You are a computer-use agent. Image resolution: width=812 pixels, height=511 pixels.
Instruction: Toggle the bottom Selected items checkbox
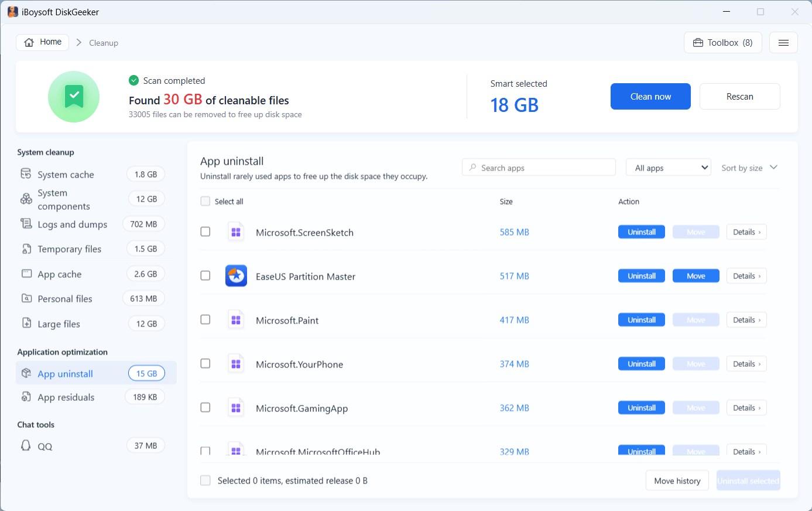pos(205,481)
